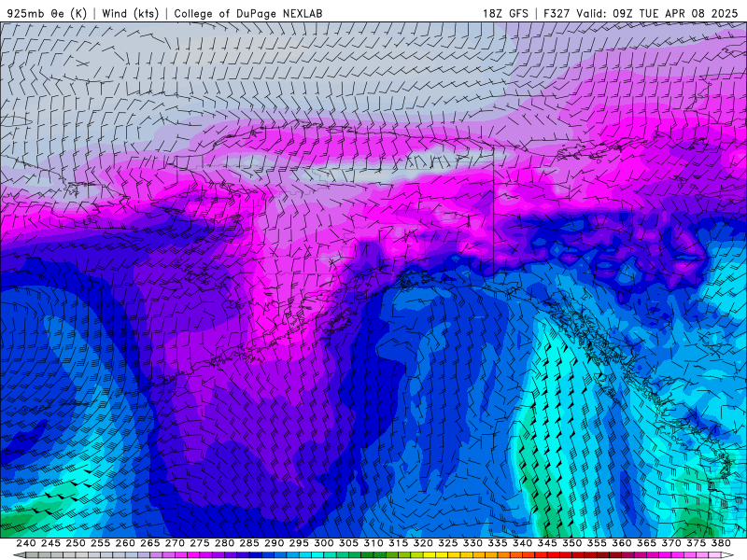Screen dimensions: 747x560
Task: Click the 375 colorbar label
Action: click(x=696, y=543)
